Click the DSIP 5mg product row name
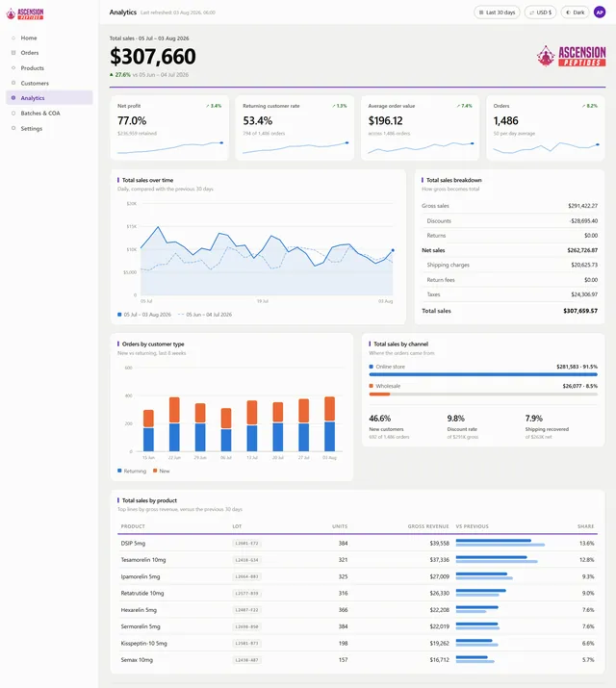 (133, 544)
